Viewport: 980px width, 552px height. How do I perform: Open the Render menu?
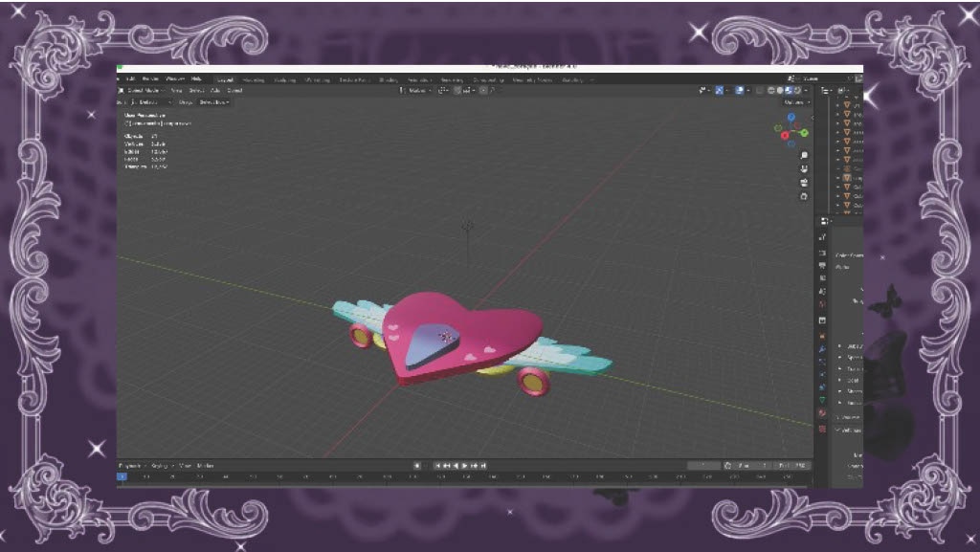click(x=150, y=79)
